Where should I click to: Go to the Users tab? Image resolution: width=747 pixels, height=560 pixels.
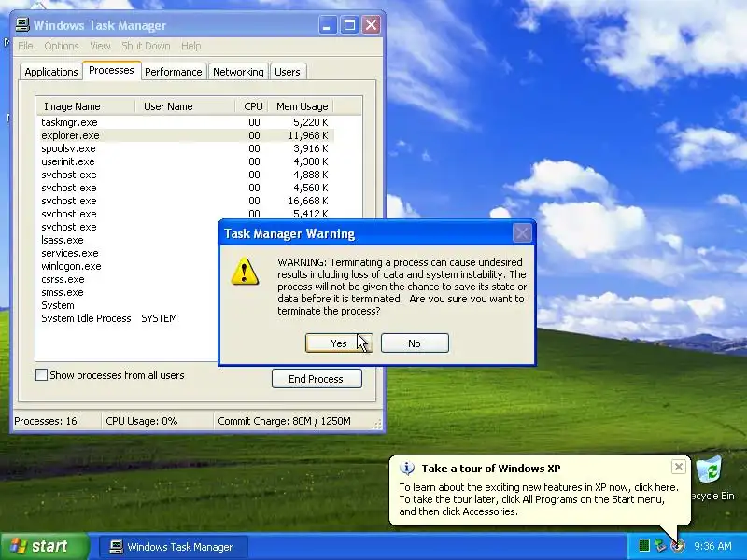[288, 72]
